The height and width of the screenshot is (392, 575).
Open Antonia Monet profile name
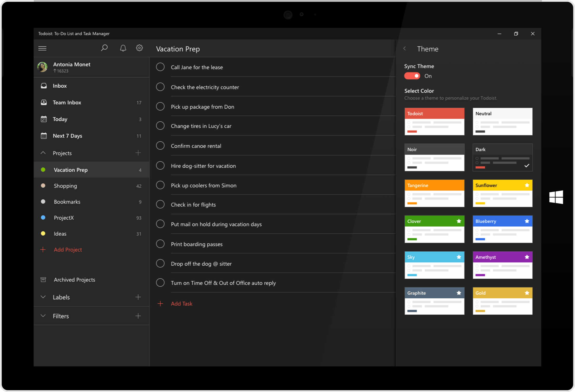pyautogui.click(x=72, y=64)
